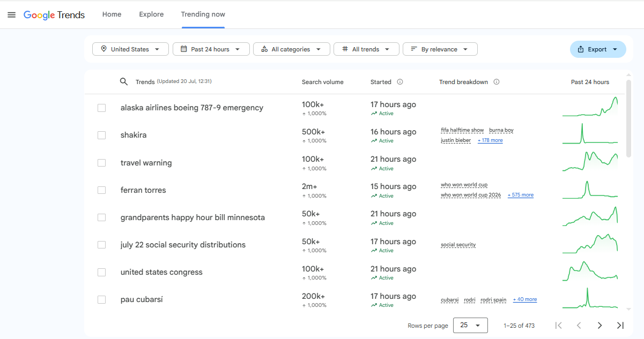Go to the next page of results
Image resolution: width=644 pixels, height=339 pixels.
(600, 325)
